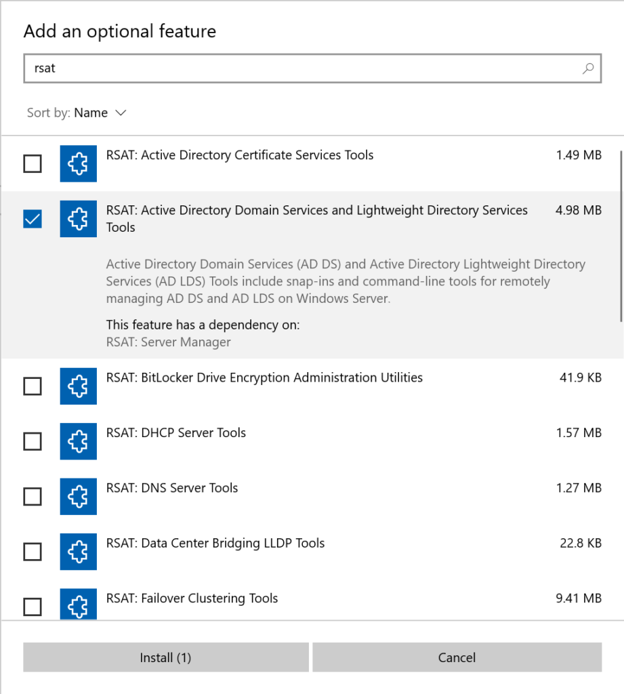The height and width of the screenshot is (694, 624).
Task: Enable the DHCP Server Tools checkbox
Action: [x=33, y=441]
